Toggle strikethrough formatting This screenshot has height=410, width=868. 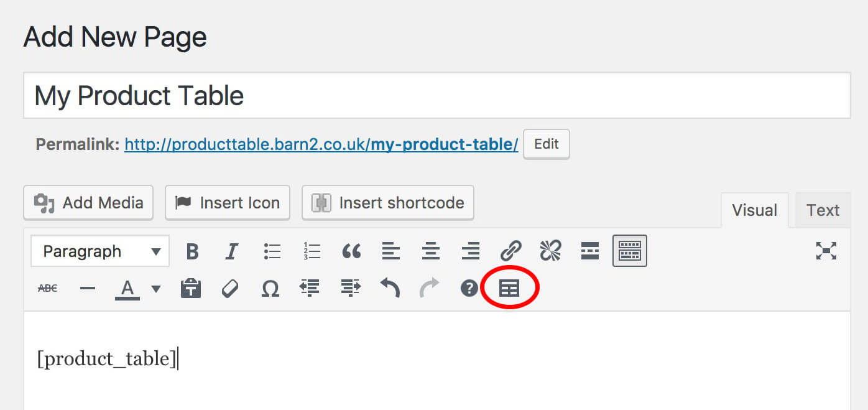click(48, 288)
